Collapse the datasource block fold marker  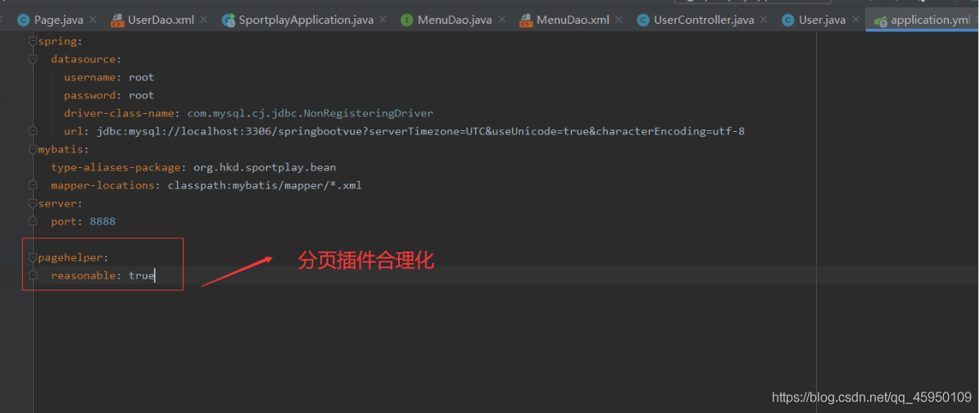pyautogui.click(x=33, y=59)
